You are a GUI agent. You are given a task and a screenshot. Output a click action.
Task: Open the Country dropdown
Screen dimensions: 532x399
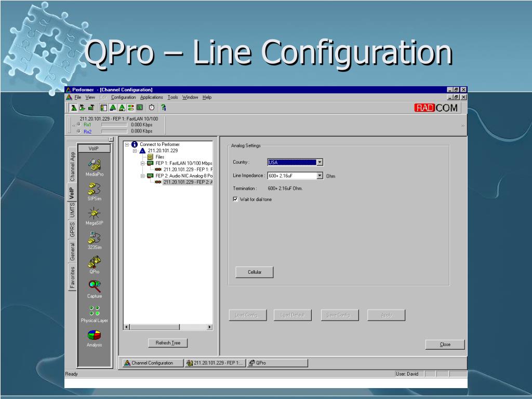click(320, 162)
